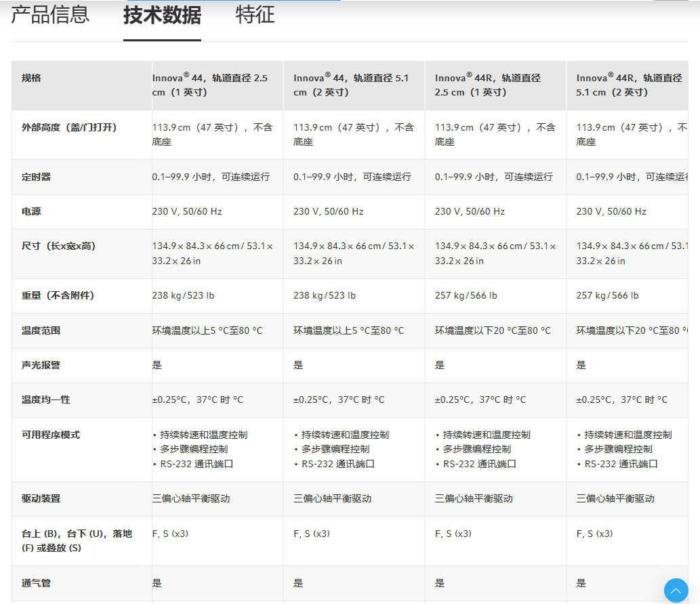Click 三偏心轴平衡驱动 in first column
This screenshot has width=700, height=604.
191,499
